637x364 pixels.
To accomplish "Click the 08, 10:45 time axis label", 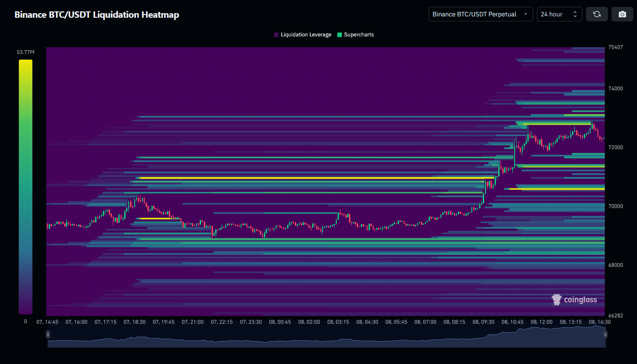I will (x=512, y=322).
